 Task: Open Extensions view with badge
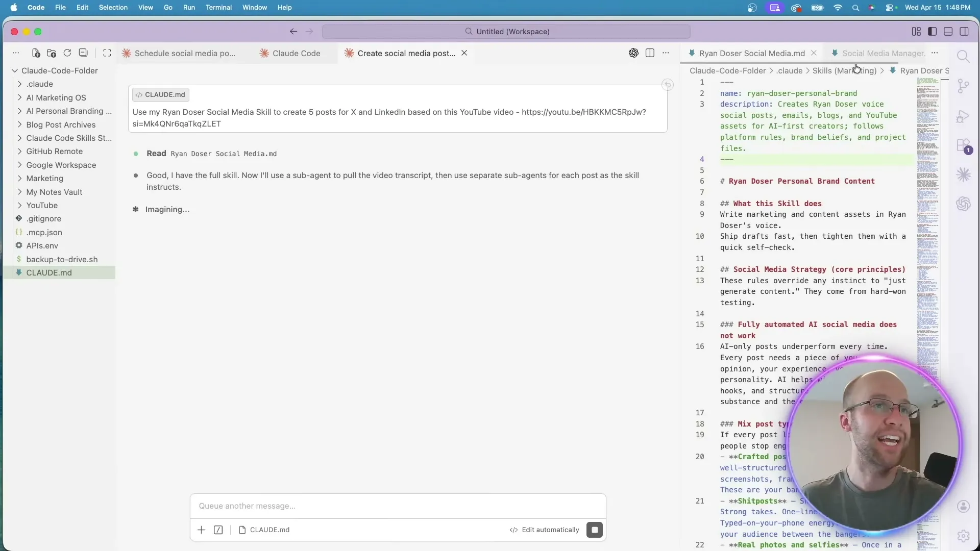pyautogui.click(x=964, y=146)
